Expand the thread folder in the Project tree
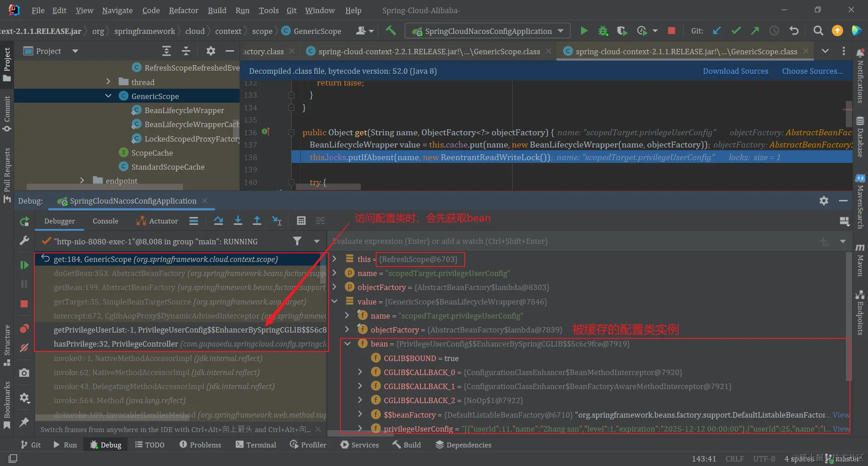This screenshot has height=466, width=868. (108, 82)
